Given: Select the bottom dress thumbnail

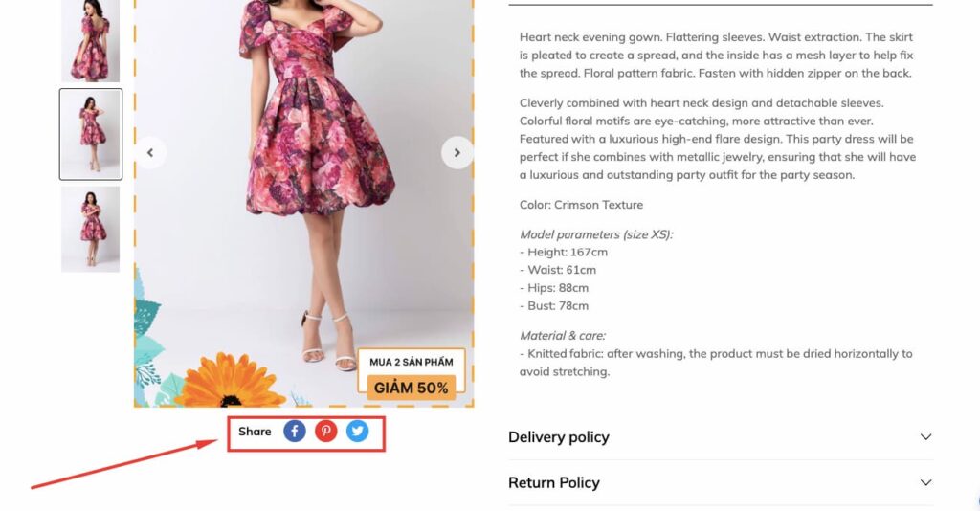Looking at the screenshot, I should coord(91,230).
